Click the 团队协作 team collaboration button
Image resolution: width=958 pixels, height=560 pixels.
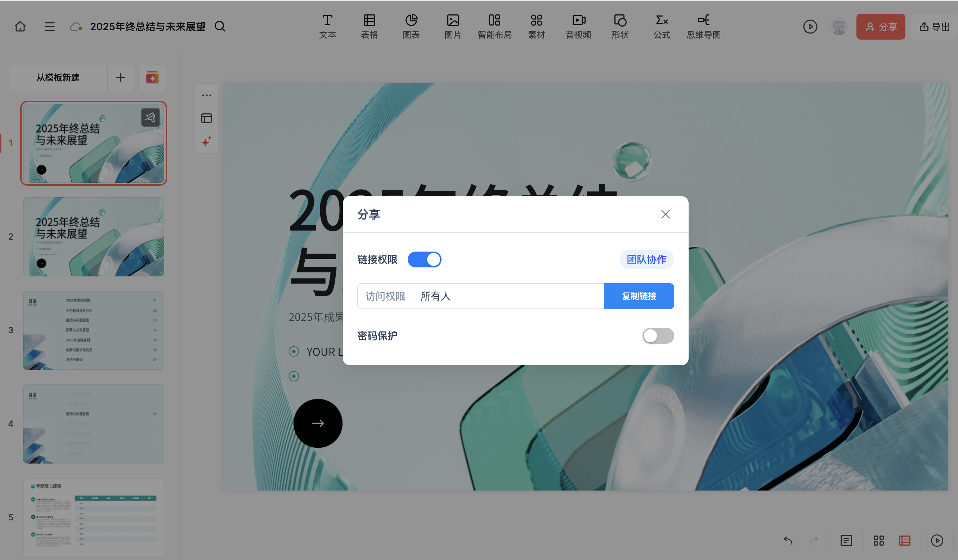tap(646, 259)
